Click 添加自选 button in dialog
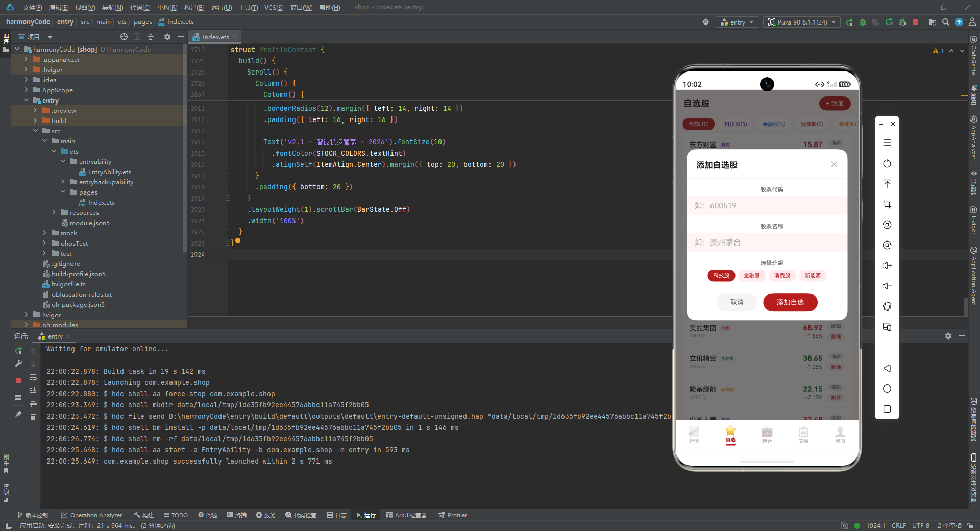The height and width of the screenshot is (531, 980). click(x=790, y=302)
